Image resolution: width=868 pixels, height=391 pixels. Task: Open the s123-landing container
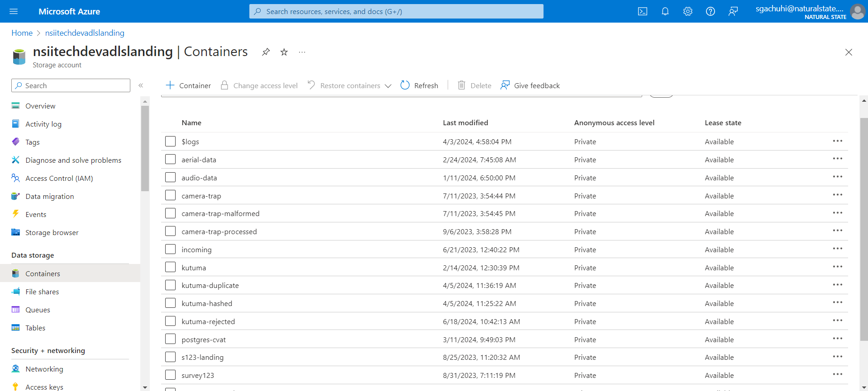tap(202, 358)
